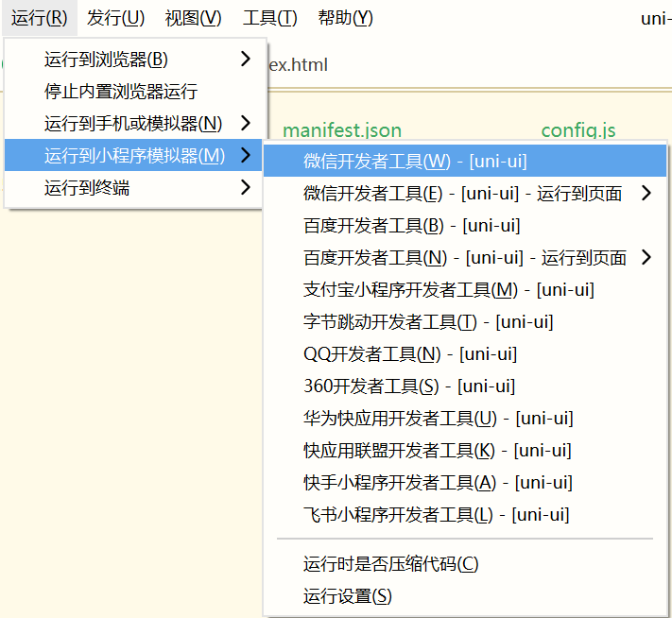Choose 百度开发者工具(N) 运行到页面 entry
Image resolution: width=672 pixels, height=618 pixels.
point(465,258)
